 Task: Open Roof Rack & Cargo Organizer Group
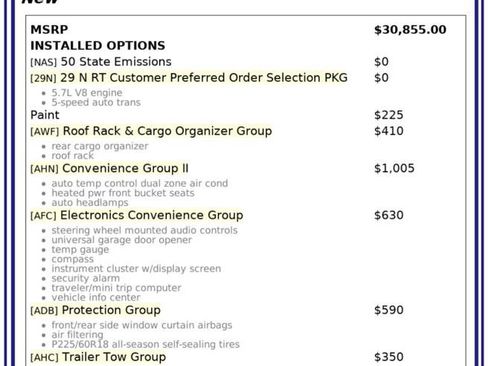[167, 131]
